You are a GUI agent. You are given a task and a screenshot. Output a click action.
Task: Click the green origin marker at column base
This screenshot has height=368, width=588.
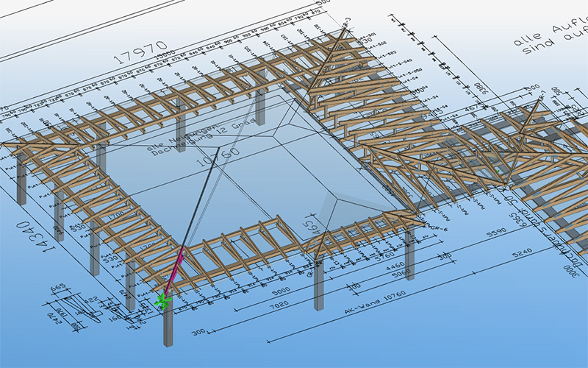(163, 300)
